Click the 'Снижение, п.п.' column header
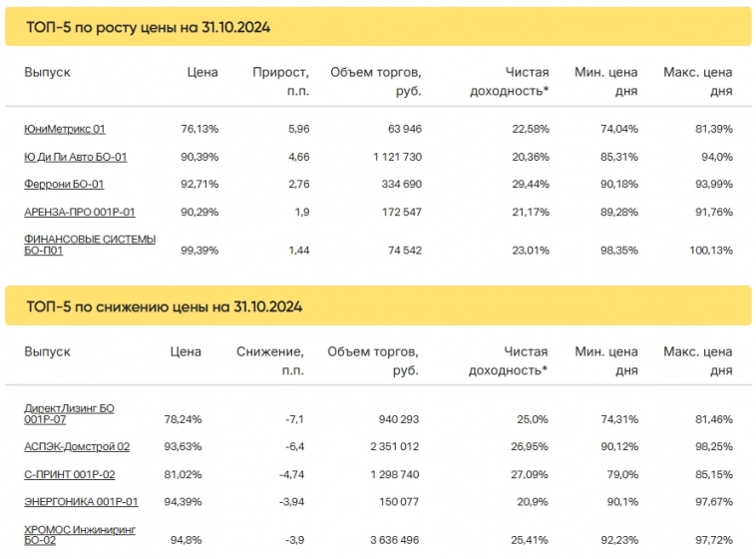This screenshot has height=559, width=756. coord(269,361)
